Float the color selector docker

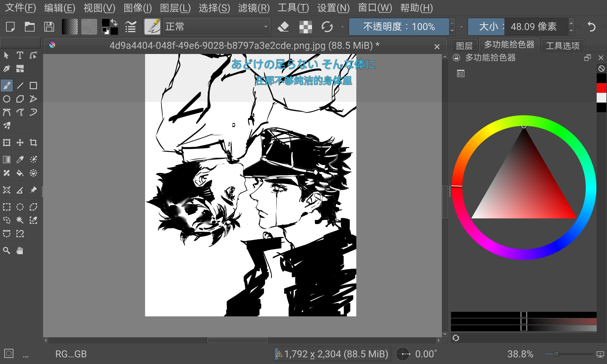pyautogui.click(x=588, y=58)
